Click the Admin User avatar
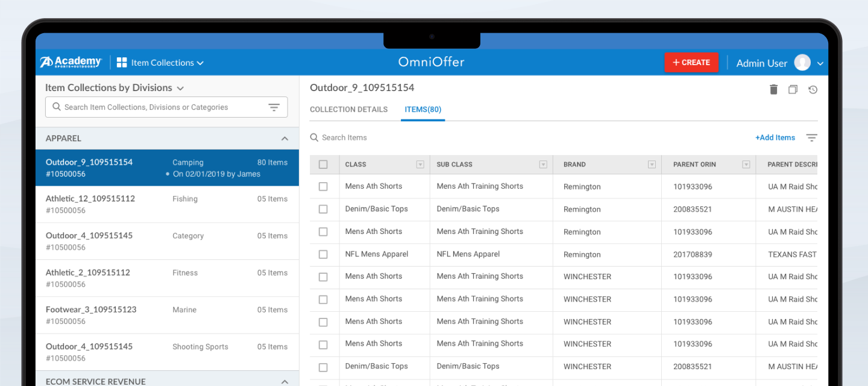 click(x=802, y=63)
